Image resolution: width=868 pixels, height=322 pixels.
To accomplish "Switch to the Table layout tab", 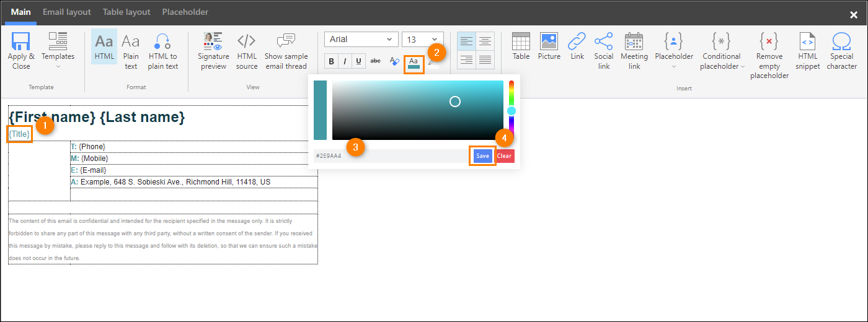I will (126, 12).
